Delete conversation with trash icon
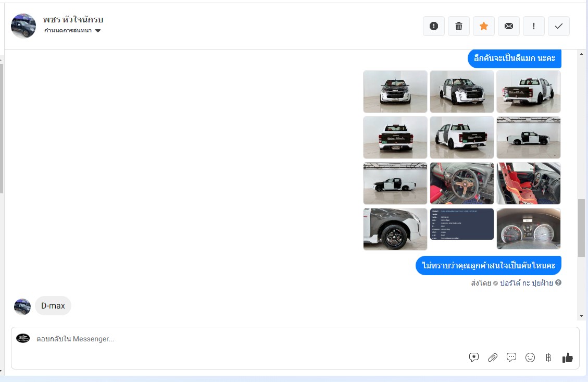Image resolution: width=588 pixels, height=382 pixels. 459,26
